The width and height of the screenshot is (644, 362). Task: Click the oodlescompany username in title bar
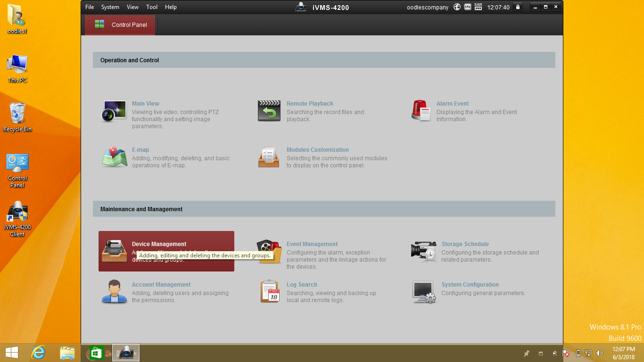428,7
